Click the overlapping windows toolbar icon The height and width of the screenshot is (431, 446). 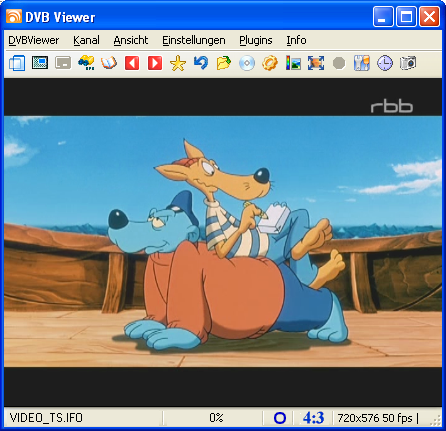click(17, 63)
